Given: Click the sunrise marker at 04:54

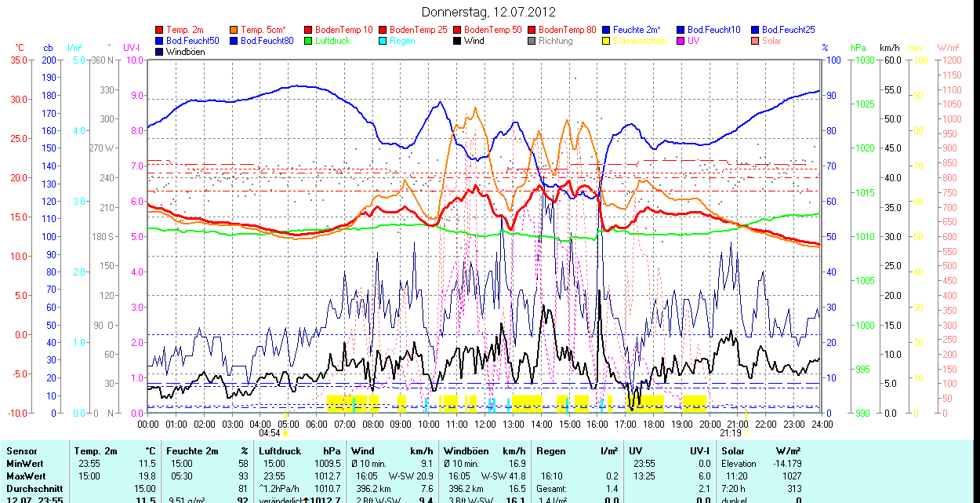Looking at the screenshot, I should click(286, 432).
